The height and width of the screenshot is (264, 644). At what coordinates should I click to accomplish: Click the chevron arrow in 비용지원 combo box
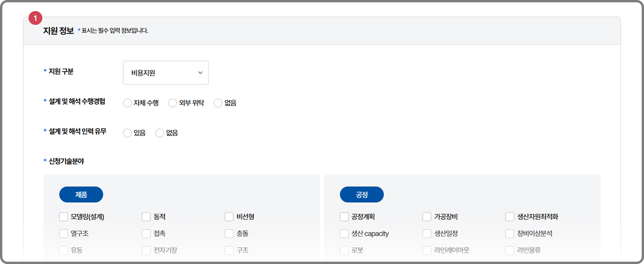click(x=200, y=73)
